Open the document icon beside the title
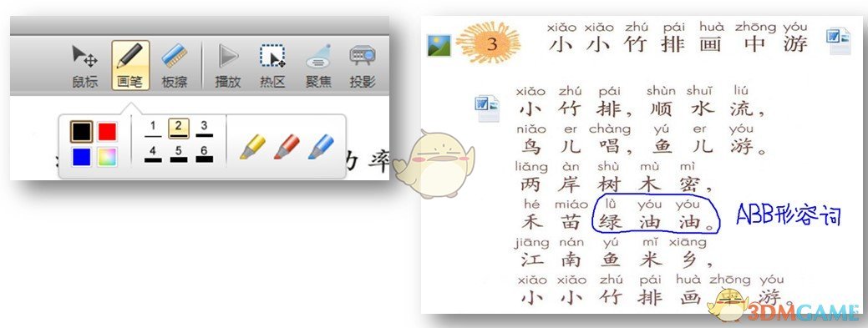This screenshot has height=328, width=868. coord(838,42)
